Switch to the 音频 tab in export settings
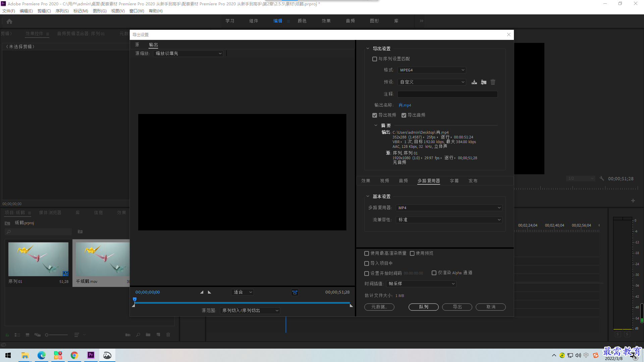The height and width of the screenshot is (362, 644). point(403,181)
